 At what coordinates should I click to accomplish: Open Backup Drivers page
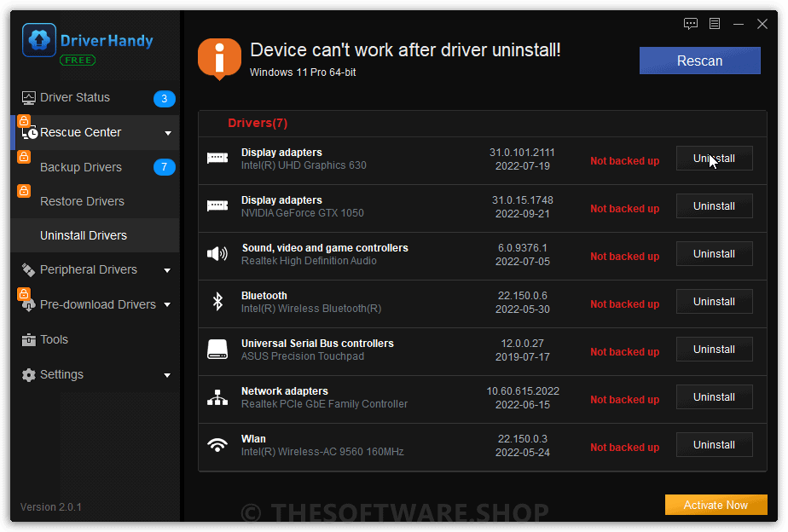point(95,167)
